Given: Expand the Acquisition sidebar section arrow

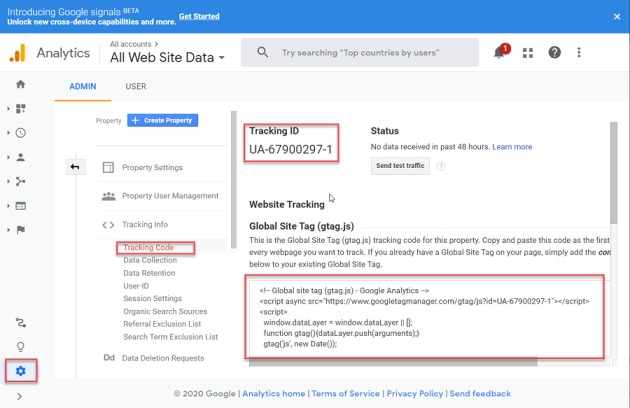Looking at the screenshot, I should pos(8,181).
